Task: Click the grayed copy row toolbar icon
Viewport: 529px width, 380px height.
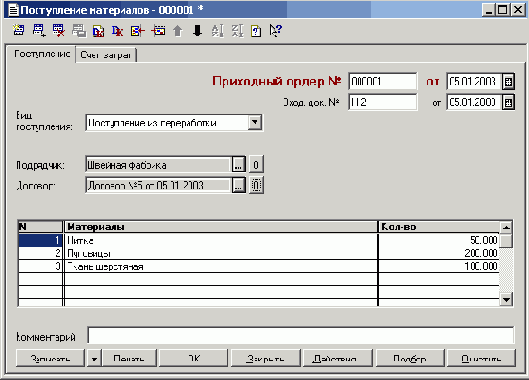Action: pos(79,31)
